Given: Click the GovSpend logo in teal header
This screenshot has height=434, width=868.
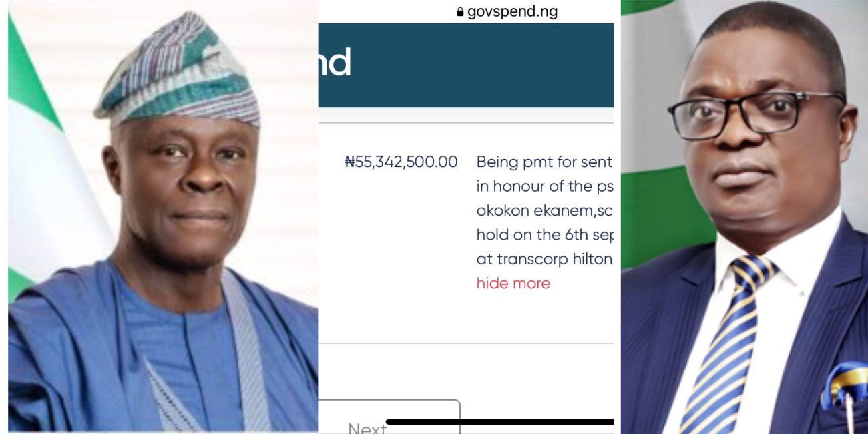Looking at the screenshot, I should (x=335, y=63).
